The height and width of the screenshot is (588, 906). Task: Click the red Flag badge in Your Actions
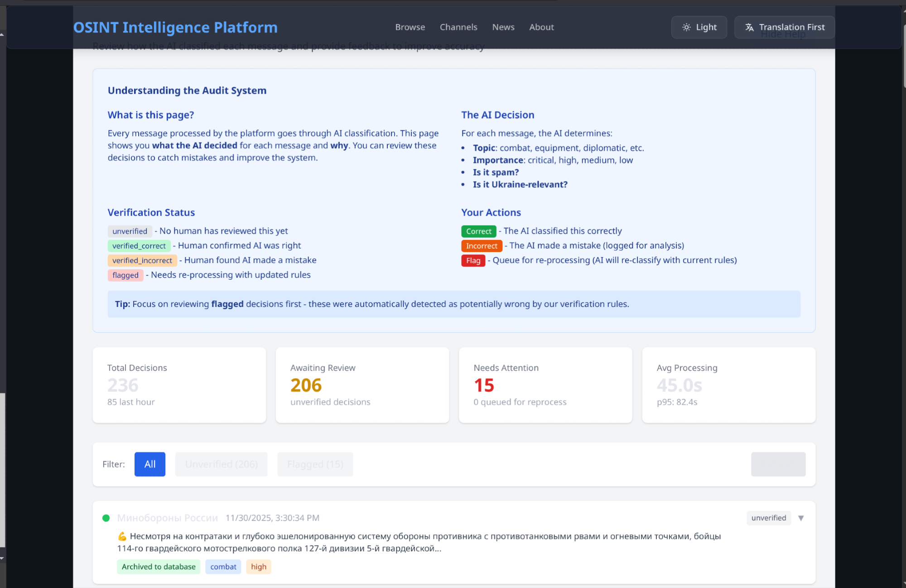pos(473,261)
